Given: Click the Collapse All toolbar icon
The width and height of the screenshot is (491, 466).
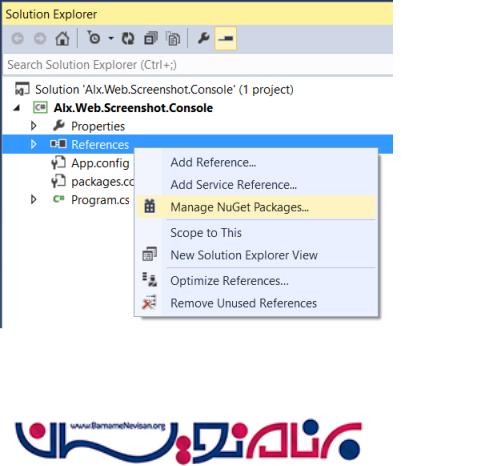Looking at the screenshot, I should pos(151,39).
